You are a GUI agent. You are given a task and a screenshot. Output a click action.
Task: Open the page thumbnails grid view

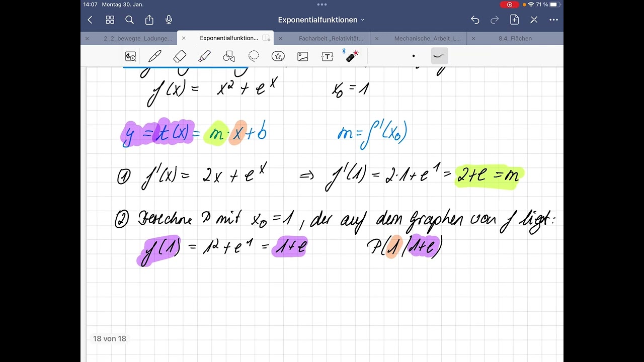tap(110, 20)
